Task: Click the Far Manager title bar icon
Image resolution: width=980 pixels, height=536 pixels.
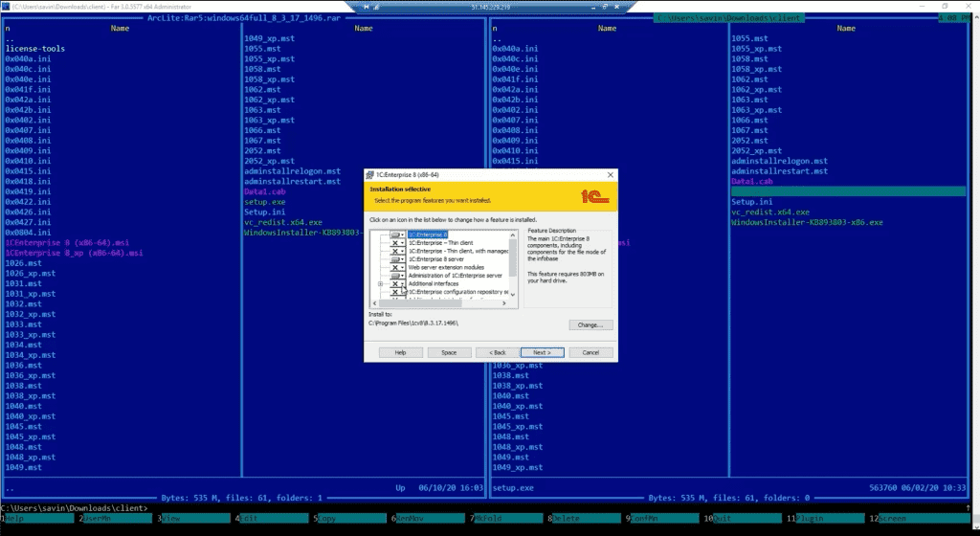Action: (6, 7)
